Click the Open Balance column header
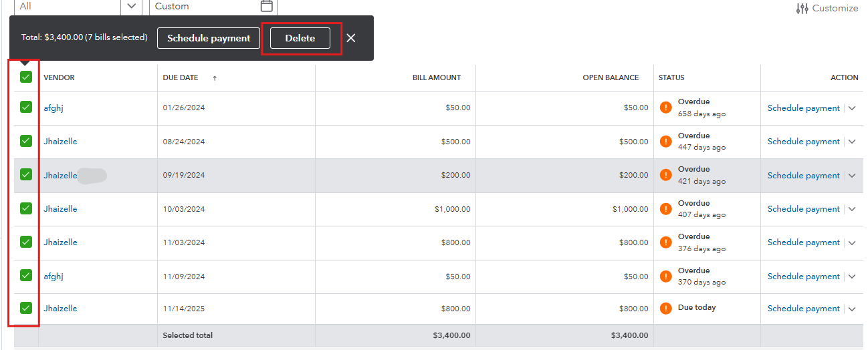Image resolution: width=868 pixels, height=350 pixels. (x=611, y=77)
